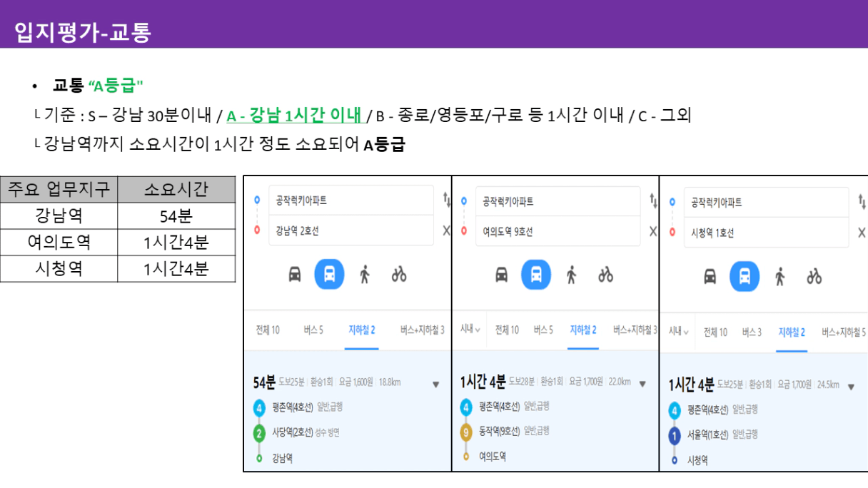
Task: Click swap arrows beside 강남역 2호선 route
Action: (x=447, y=200)
